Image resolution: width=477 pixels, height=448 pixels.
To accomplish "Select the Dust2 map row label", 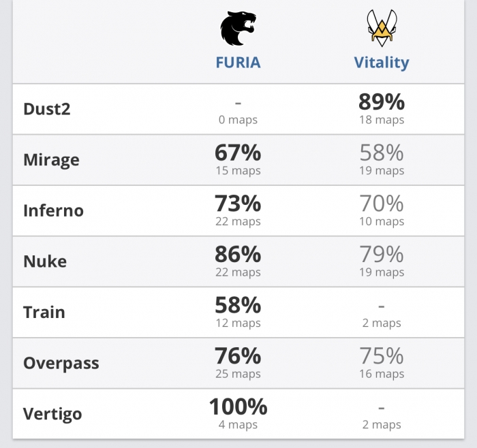I will point(47,109).
